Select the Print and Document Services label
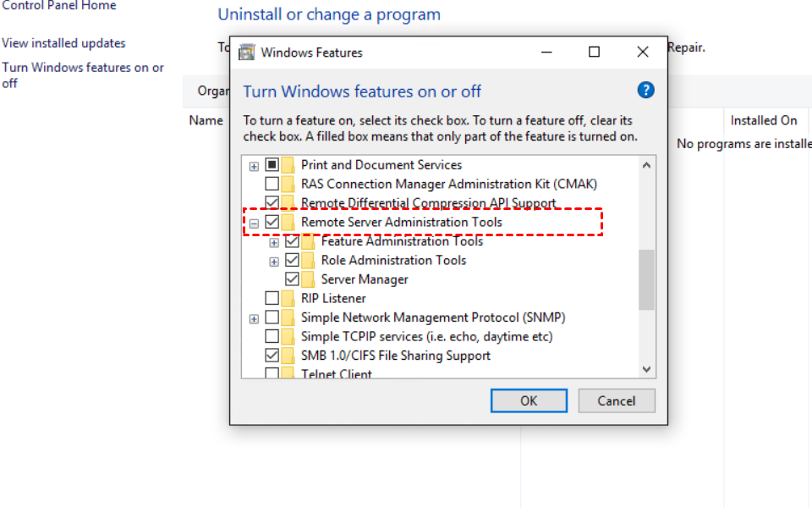This screenshot has height=508, width=812. [x=381, y=165]
